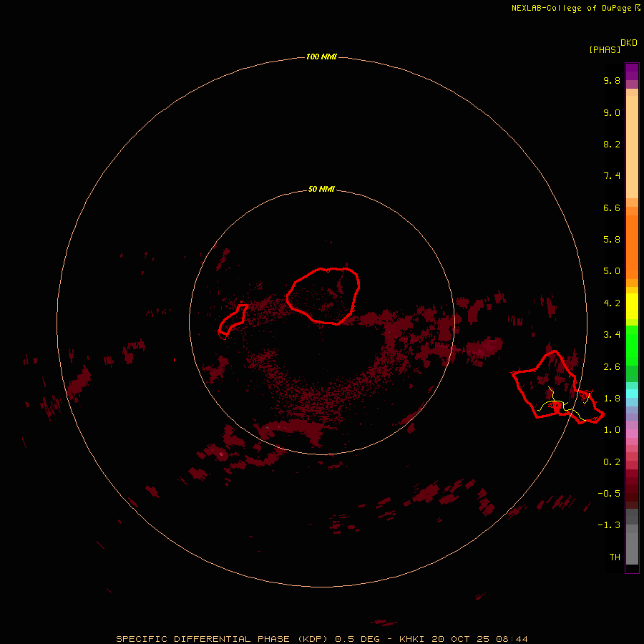This screenshot has height=644, width=644.
Task: Click the 7.4 value on the scale
Action: pos(612,176)
